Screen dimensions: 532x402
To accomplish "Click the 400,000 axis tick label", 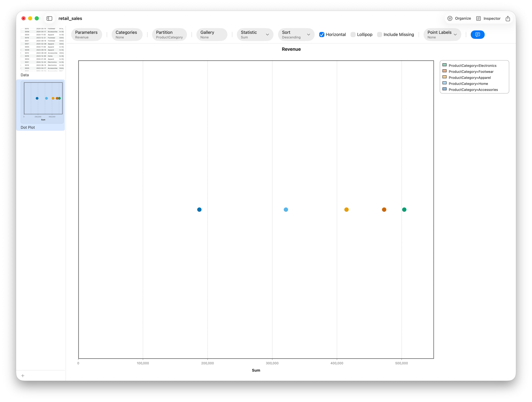I will 337,363.
